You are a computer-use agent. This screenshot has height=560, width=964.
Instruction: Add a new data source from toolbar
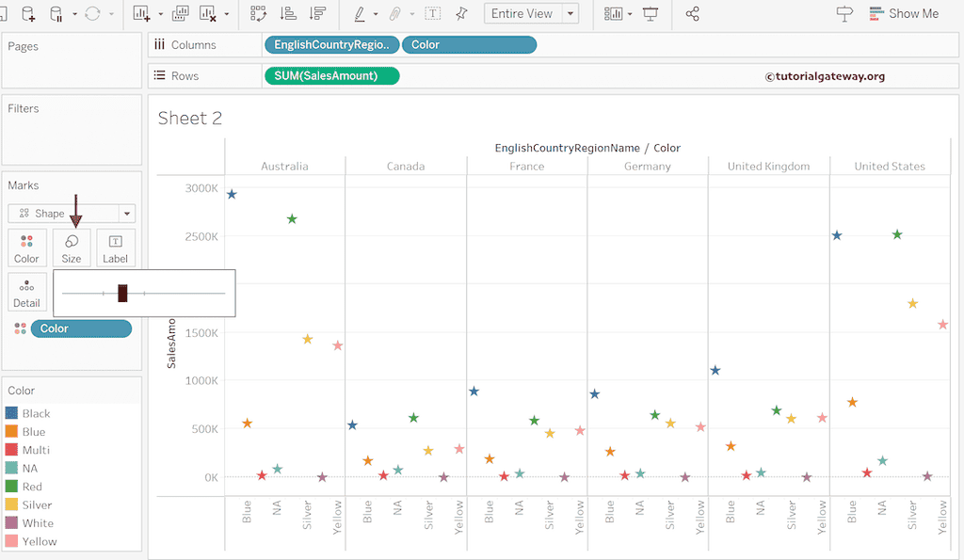tap(28, 13)
